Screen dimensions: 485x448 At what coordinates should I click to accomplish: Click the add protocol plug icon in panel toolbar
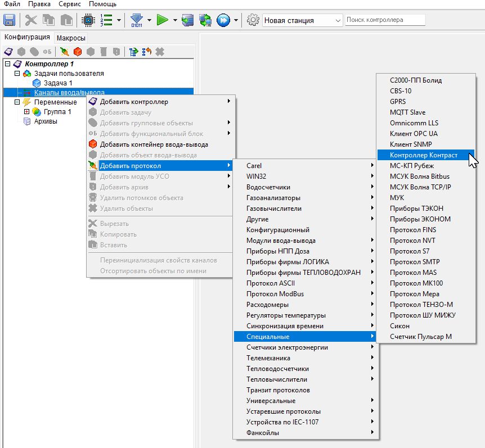click(65, 52)
